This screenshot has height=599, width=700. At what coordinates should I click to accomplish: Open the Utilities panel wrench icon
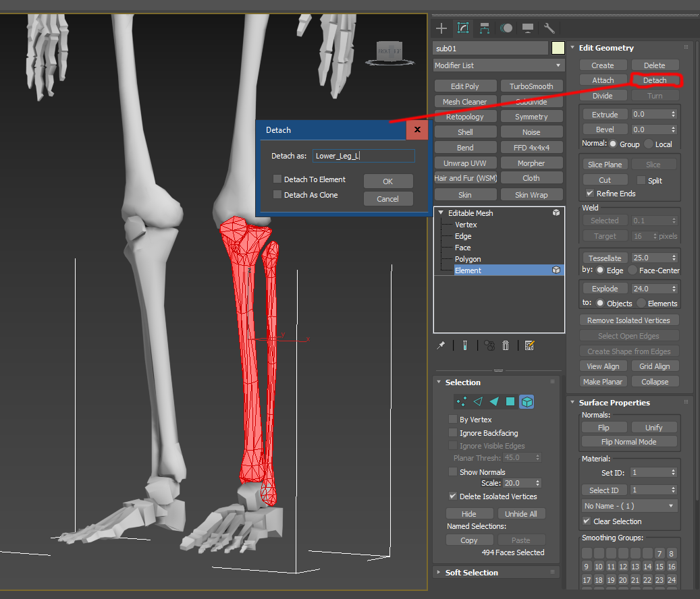548,28
